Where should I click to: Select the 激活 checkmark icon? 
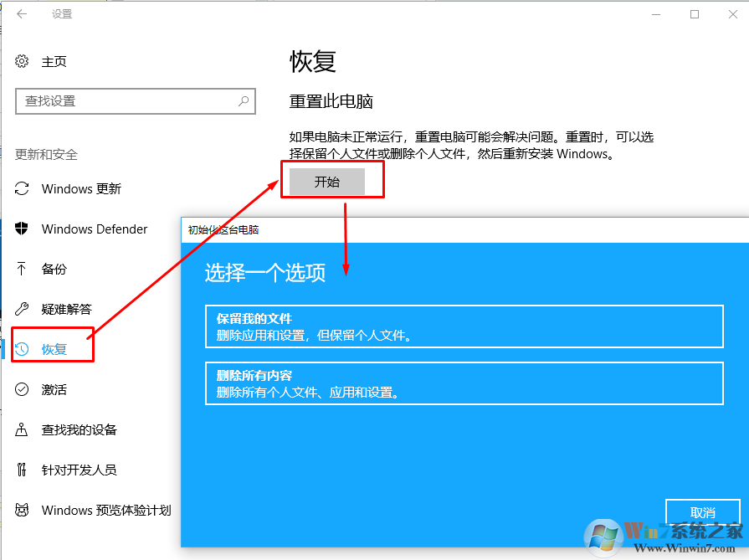tap(21, 389)
